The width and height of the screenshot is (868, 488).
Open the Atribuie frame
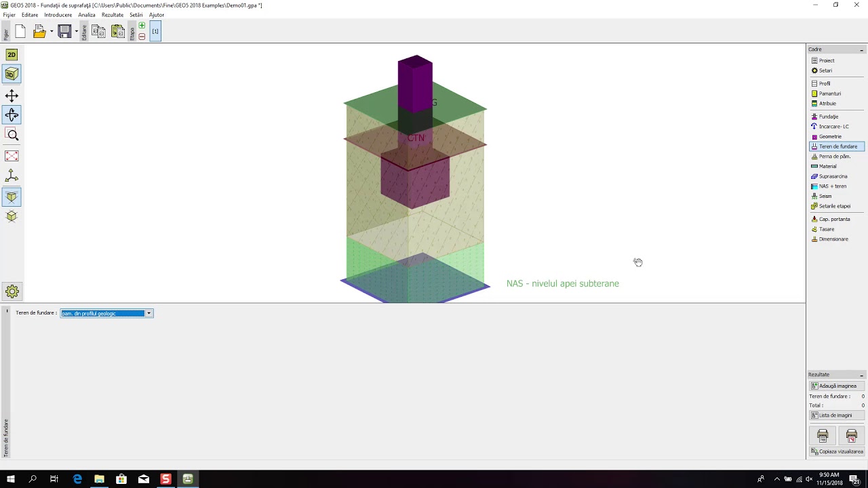pos(837,104)
